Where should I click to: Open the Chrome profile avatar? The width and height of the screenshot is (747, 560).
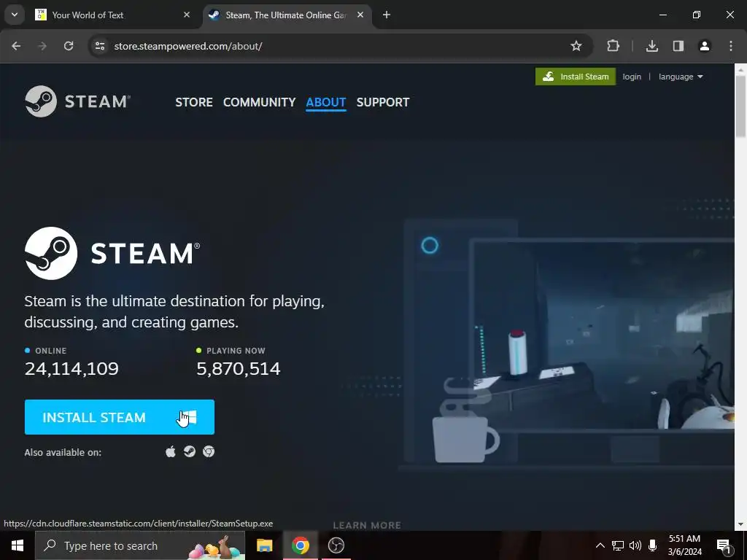(705, 46)
